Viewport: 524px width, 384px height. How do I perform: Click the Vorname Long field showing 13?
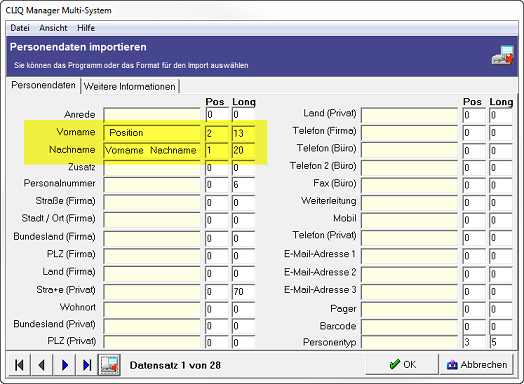(243, 133)
